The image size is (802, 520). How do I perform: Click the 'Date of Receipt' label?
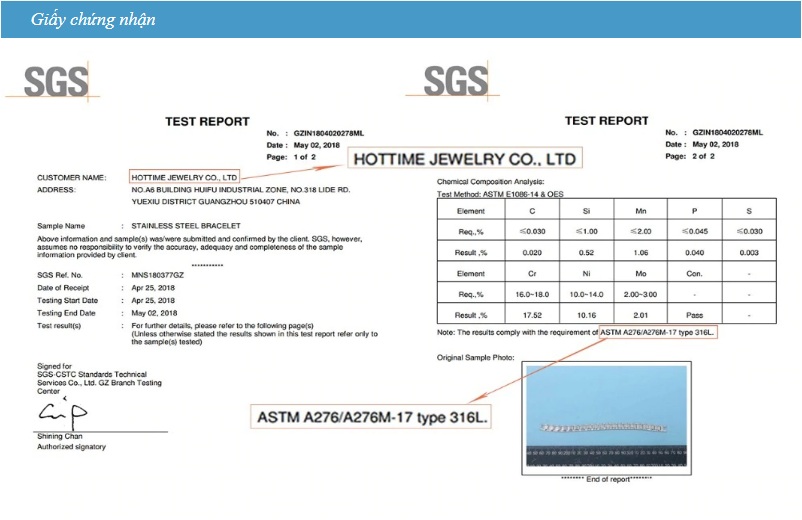click(x=63, y=288)
